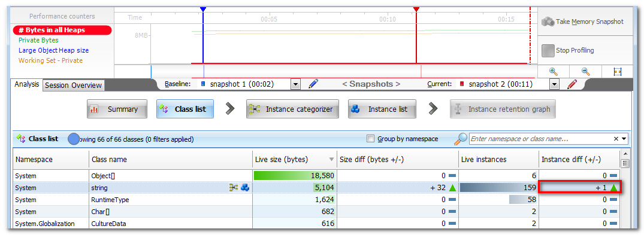Click the fit timeline to window icon
Viewport: 644px width, 235px height.
pyautogui.click(x=617, y=72)
